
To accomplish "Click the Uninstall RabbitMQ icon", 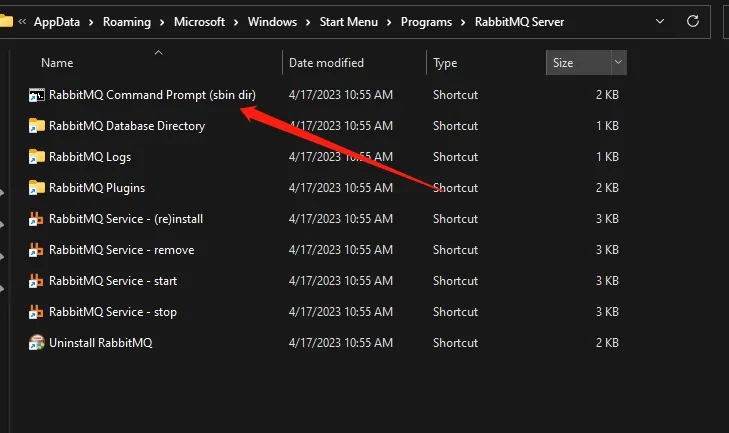I will 37,343.
